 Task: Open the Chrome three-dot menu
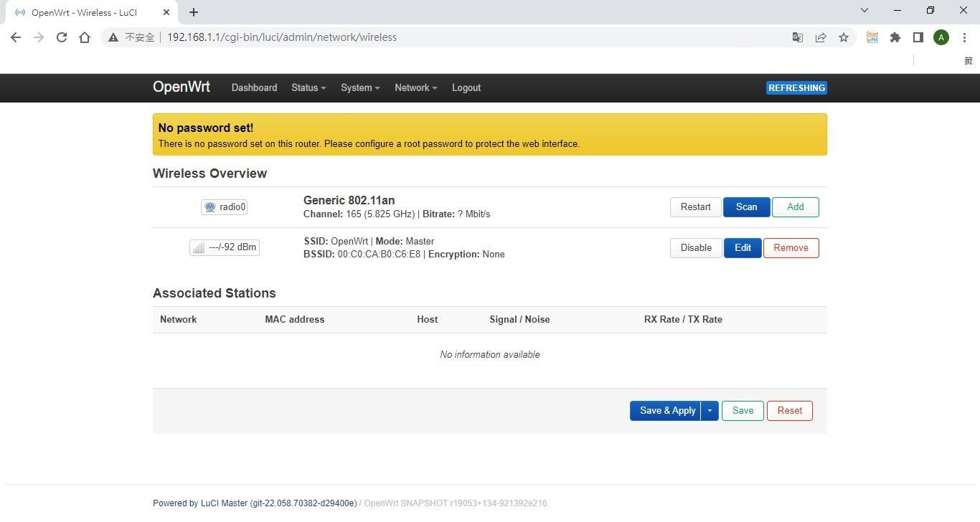964,37
